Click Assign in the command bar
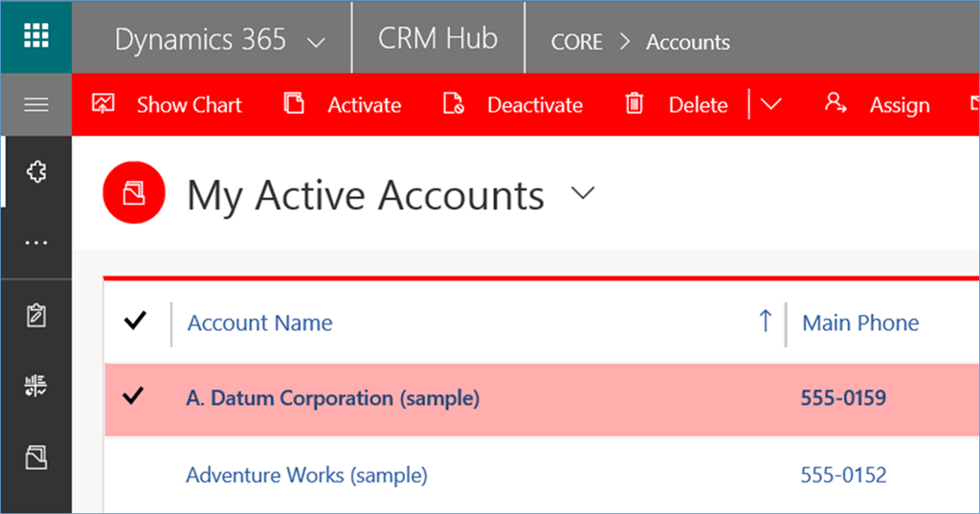 tap(900, 105)
